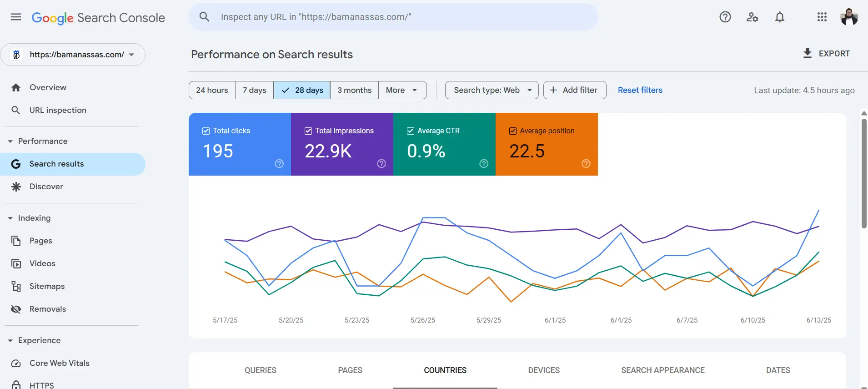Click the Add filter button
Viewport: 868px width, 389px height.
tap(574, 90)
